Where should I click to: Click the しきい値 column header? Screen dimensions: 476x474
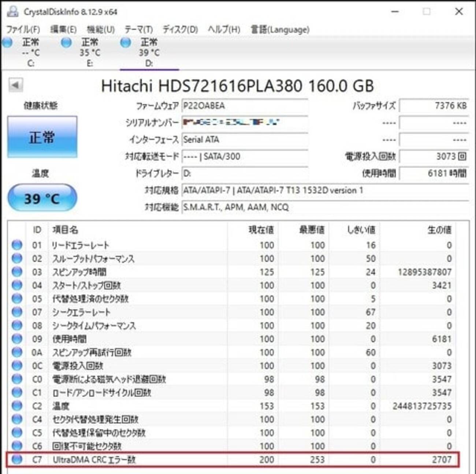pos(361,230)
